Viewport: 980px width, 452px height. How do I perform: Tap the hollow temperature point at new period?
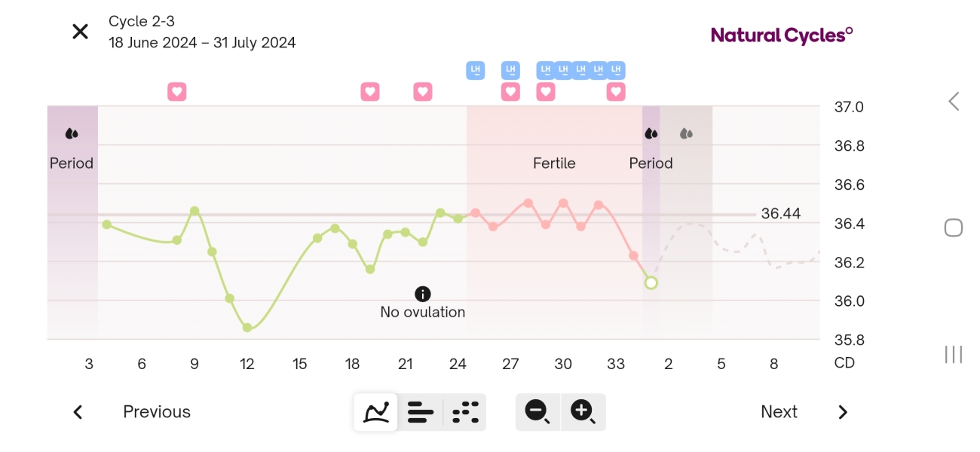pos(651,282)
